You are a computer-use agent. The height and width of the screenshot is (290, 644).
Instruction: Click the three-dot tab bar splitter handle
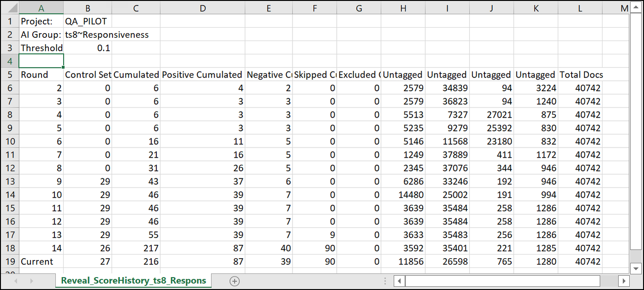(x=385, y=281)
